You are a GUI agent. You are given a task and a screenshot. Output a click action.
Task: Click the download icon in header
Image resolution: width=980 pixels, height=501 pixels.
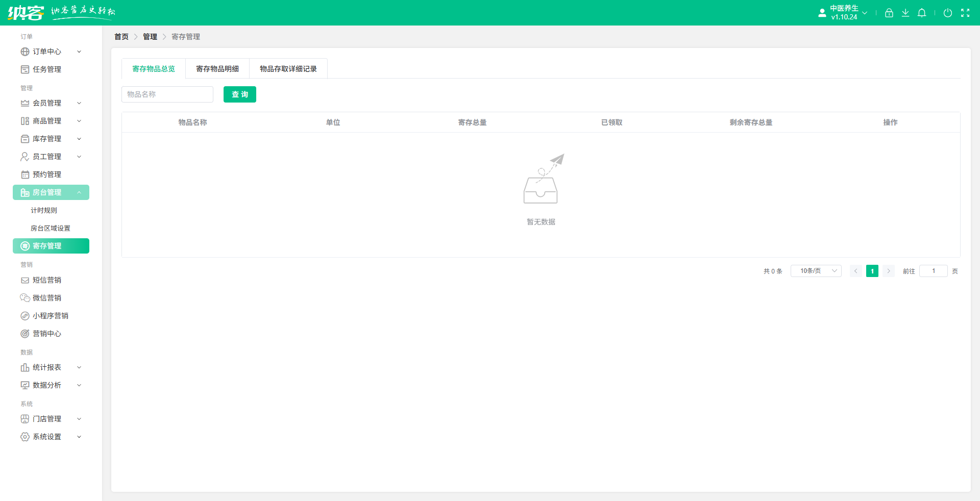pos(905,13)
